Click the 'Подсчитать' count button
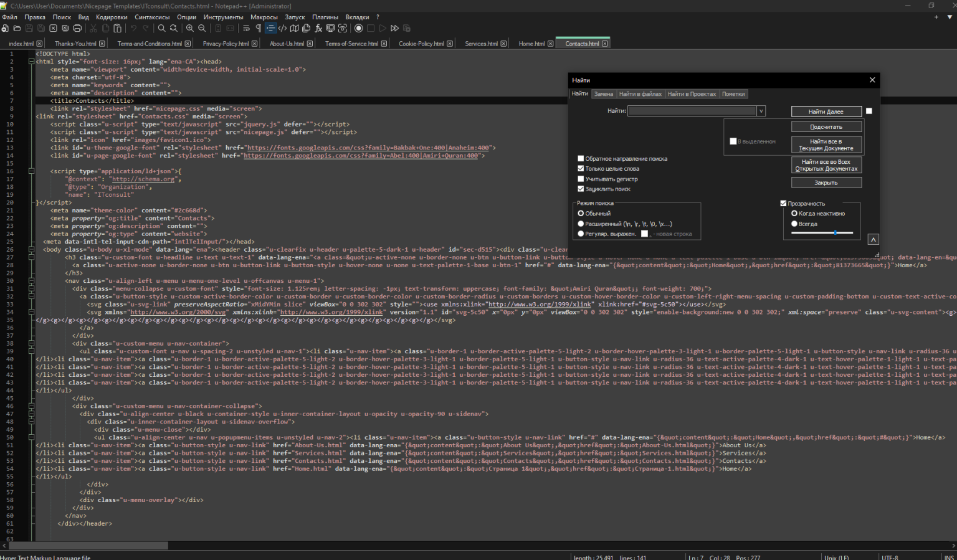The image size is (957, 560). 826,126
